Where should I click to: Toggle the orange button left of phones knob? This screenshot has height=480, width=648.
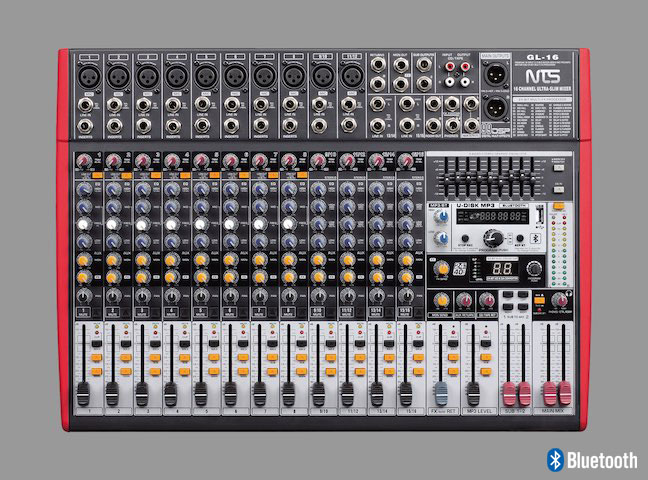click(x=539, y=301)
